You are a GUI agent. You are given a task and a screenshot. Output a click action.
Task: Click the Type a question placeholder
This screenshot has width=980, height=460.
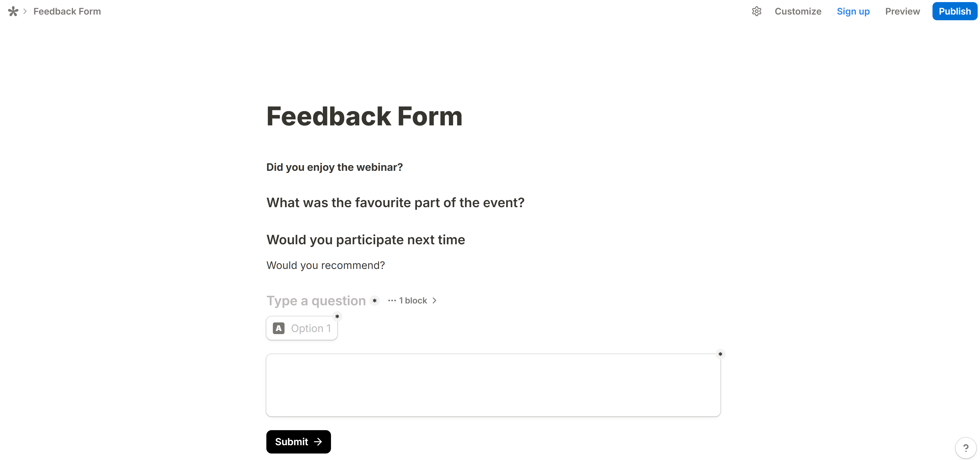pos(316,301)
